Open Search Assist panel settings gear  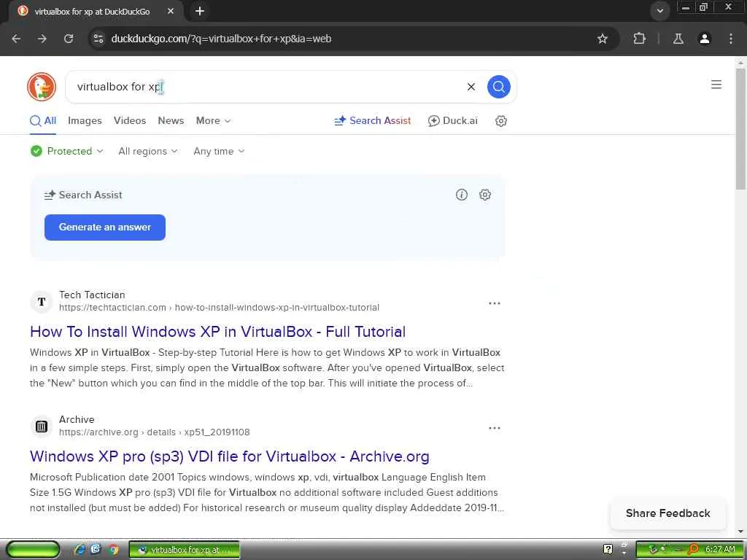[485, 195]
